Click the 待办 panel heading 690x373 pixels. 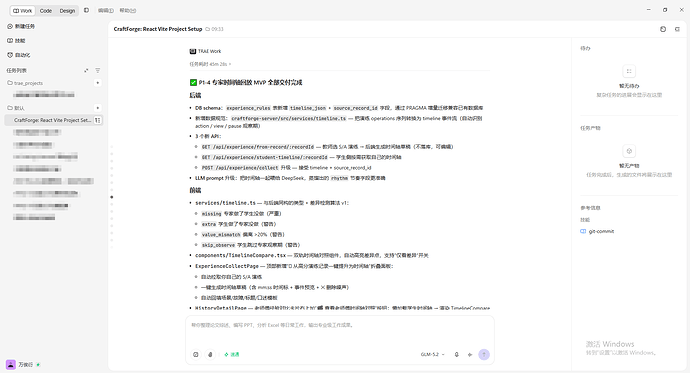[585, 48]
